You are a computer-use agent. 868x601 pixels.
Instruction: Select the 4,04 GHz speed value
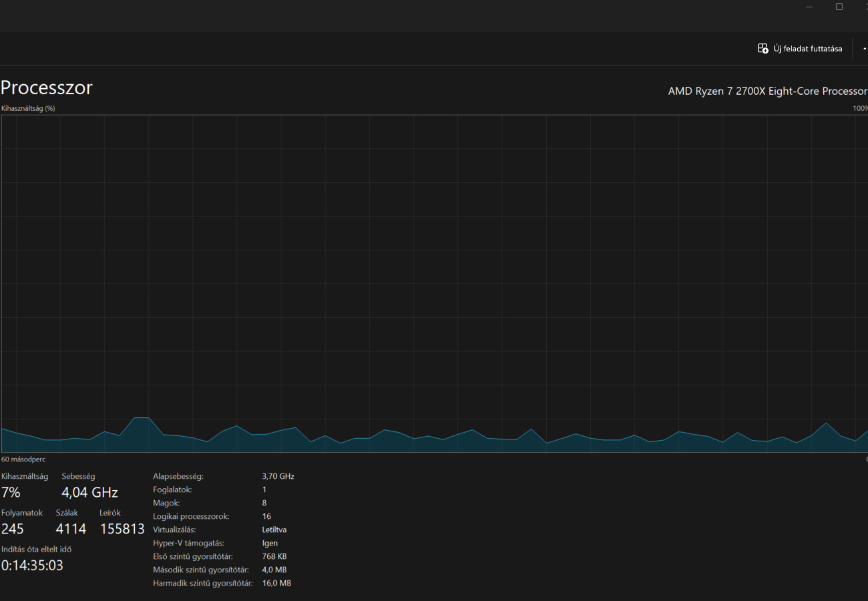tap(89, 493)
